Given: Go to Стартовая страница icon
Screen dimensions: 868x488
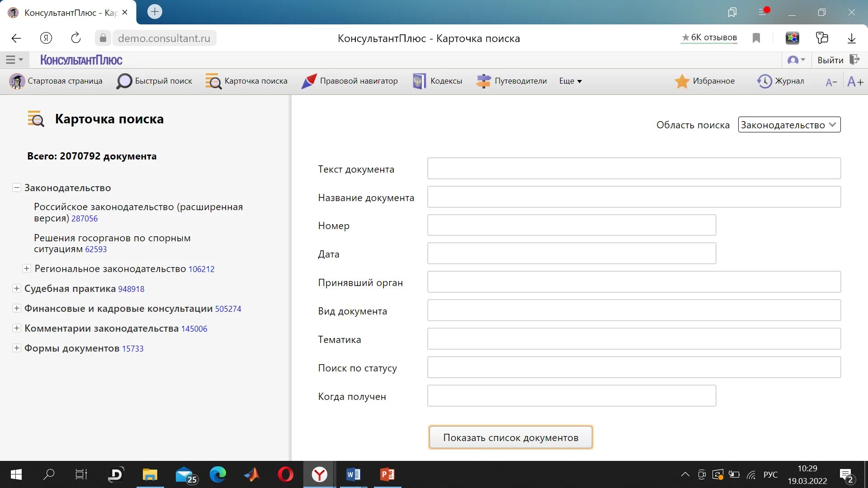Looking at the screenshot, I should [x=17, y=81].
